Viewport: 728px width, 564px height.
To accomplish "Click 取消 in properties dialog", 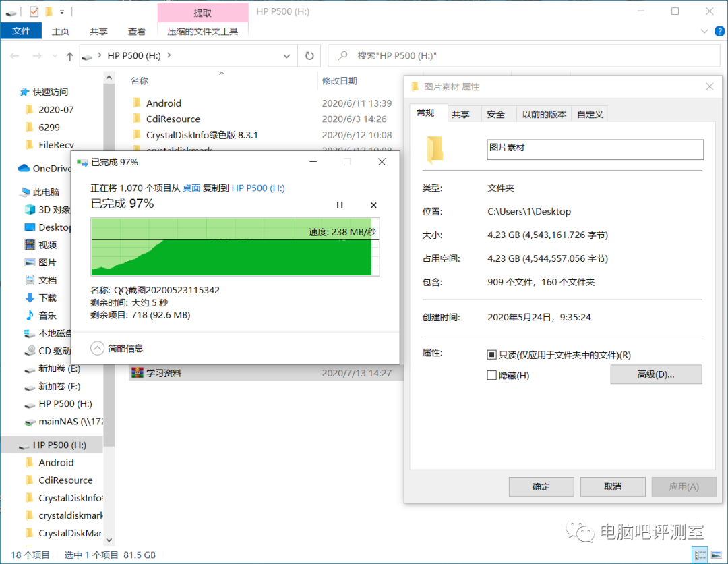I will (x=612, y=486).
